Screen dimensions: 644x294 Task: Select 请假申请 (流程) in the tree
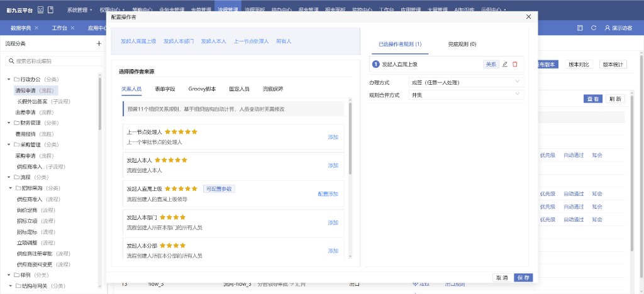(36, 90)
